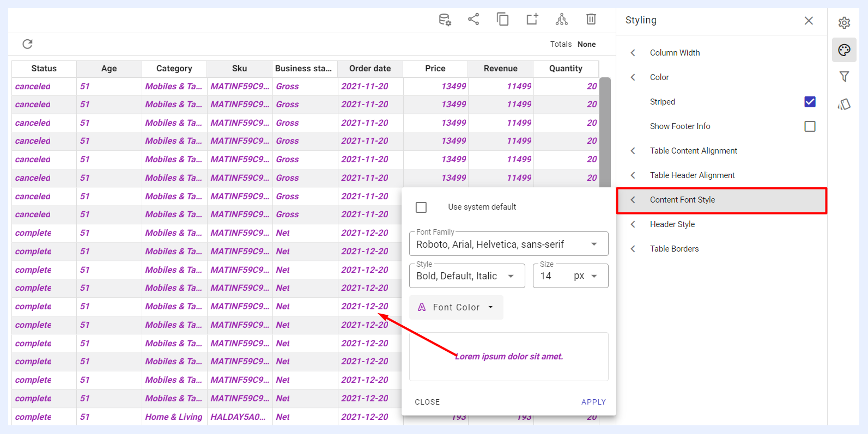Open the filter funnel side tab
Viewport: 868px width, 434px height.
tap(844, 77)
